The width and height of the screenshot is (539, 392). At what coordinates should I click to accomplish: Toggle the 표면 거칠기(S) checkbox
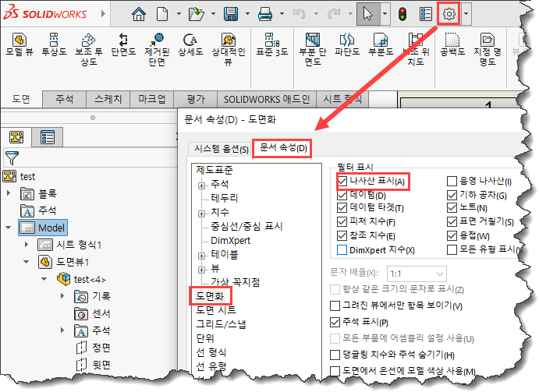pyautogui.click(x=452, y=221)
